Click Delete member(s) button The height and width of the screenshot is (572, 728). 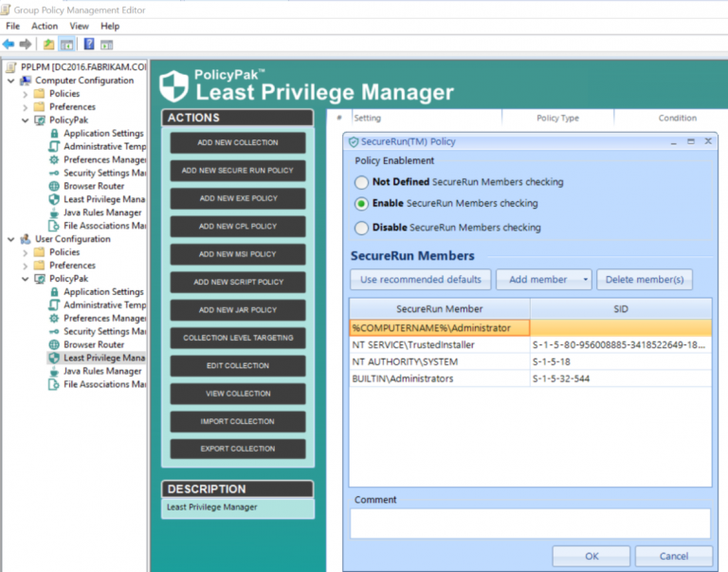(645, 280)
